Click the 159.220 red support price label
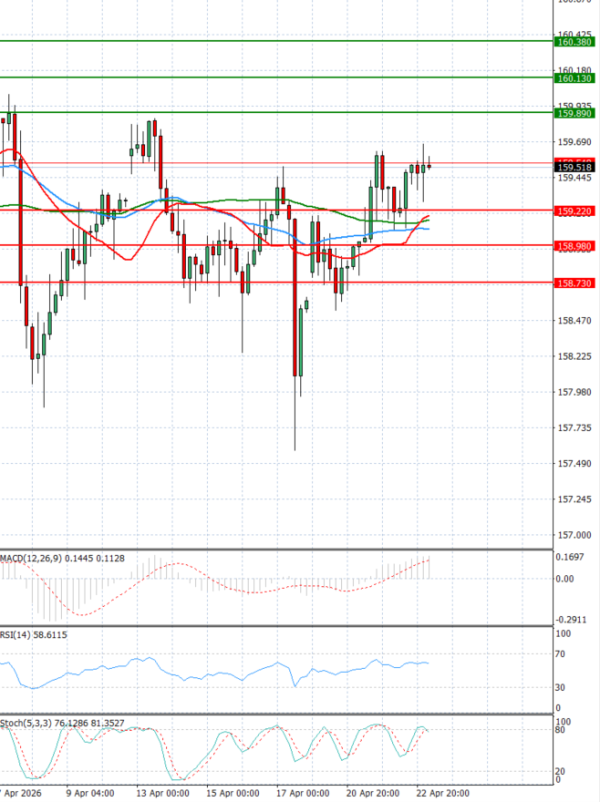This screenshot has width=600, height=802. [x=576, y=212]
